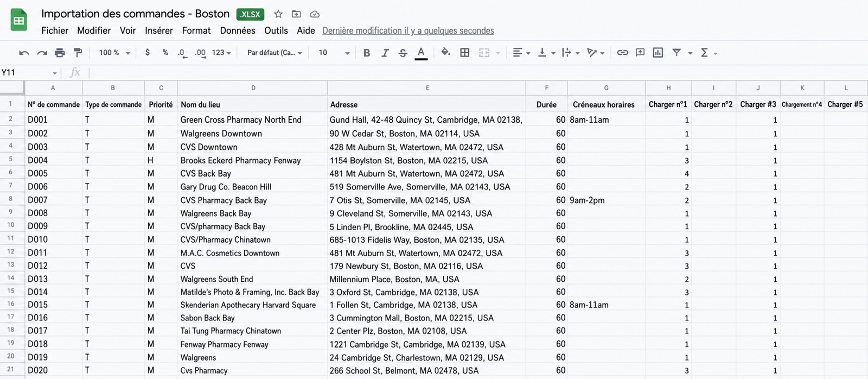This screenshot has width=868, height=379.
Task: Toggle bold formatting
Action: click(x=367, y=53)
